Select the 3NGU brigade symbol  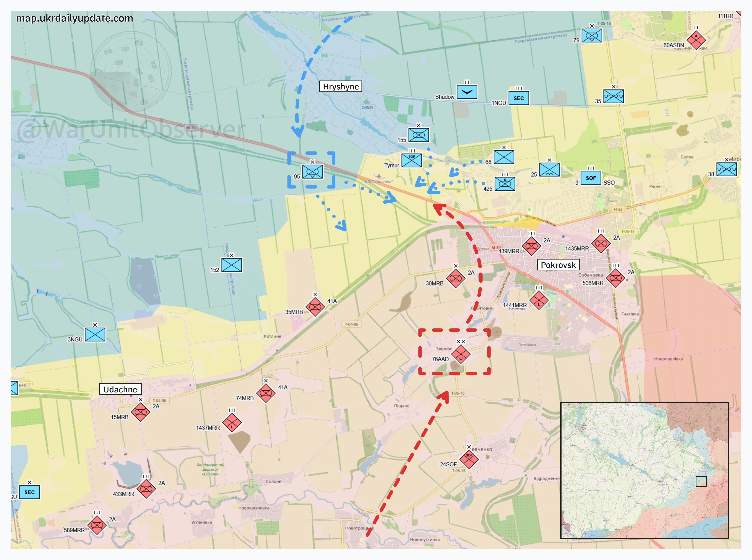coord(95,335)
